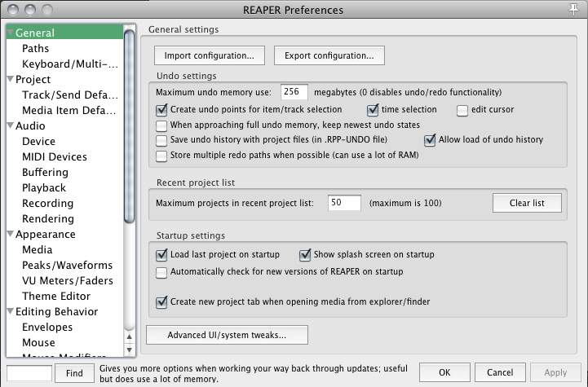
Task: Click the tree scrollbar down arrow
Action: [x=129, y=350]
